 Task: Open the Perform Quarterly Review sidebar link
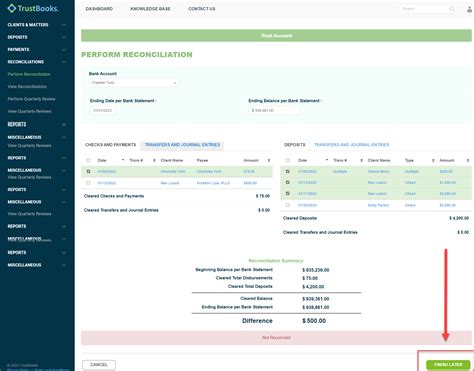click(x=31, y=99)
